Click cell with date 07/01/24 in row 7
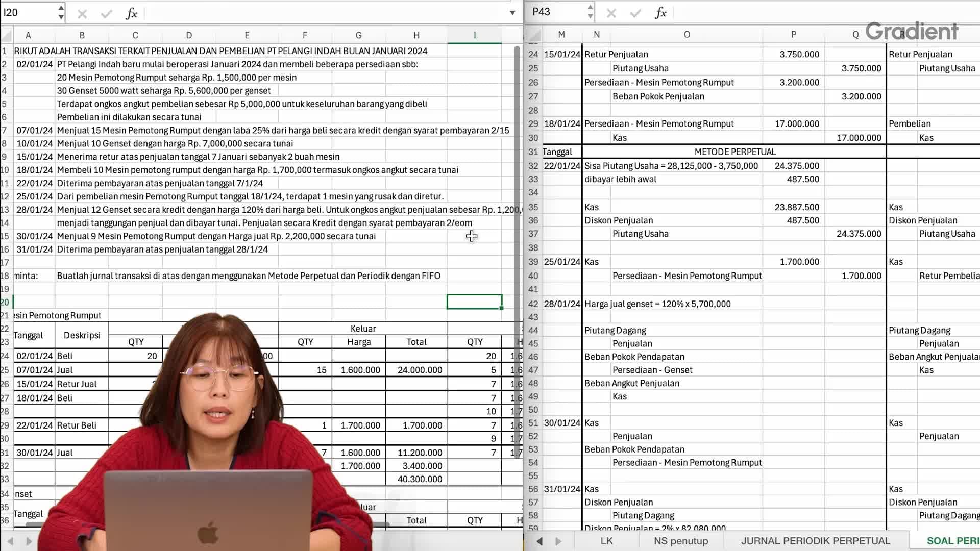Screen dimensions: 980x551 [x=35, y=130]
